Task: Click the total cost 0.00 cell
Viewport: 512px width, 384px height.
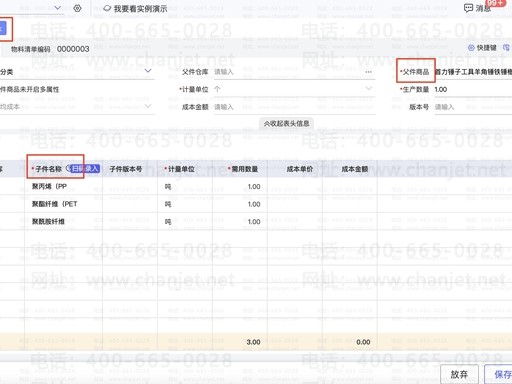Action: coord(363,342)
